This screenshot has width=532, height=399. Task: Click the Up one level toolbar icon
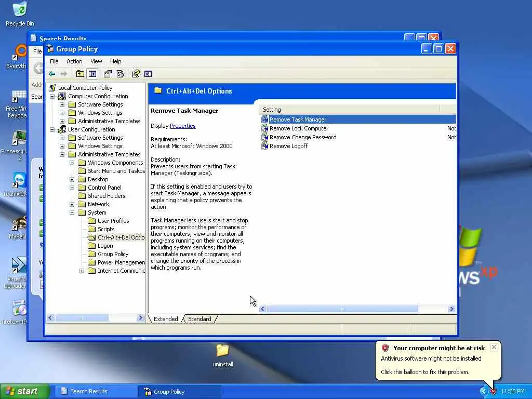(80, 74)
